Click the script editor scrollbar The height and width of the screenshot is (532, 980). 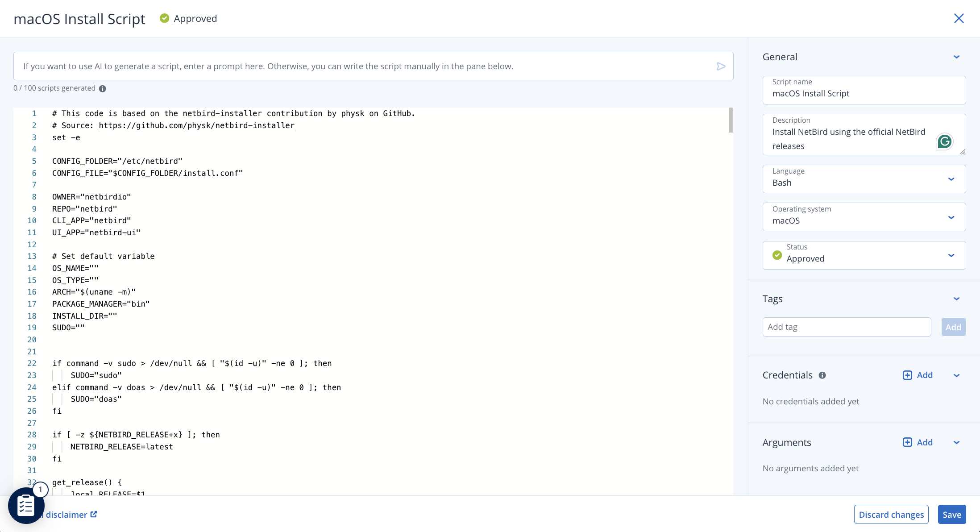click(731, 121)
